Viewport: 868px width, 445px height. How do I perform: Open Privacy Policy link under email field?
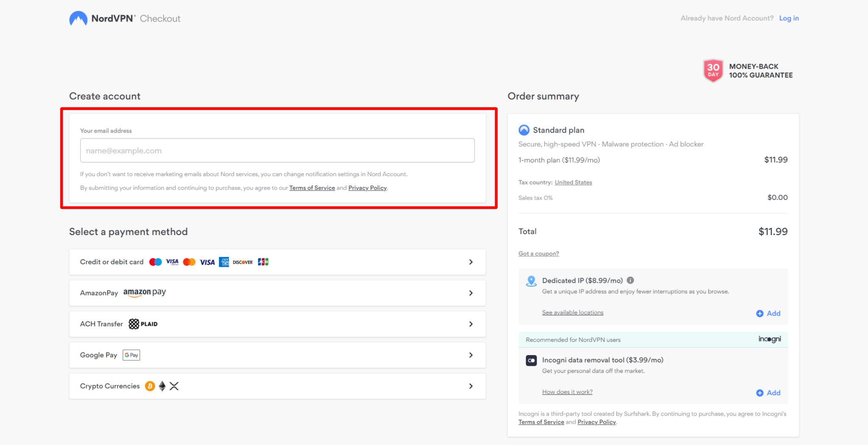click(x=367, y=188)
